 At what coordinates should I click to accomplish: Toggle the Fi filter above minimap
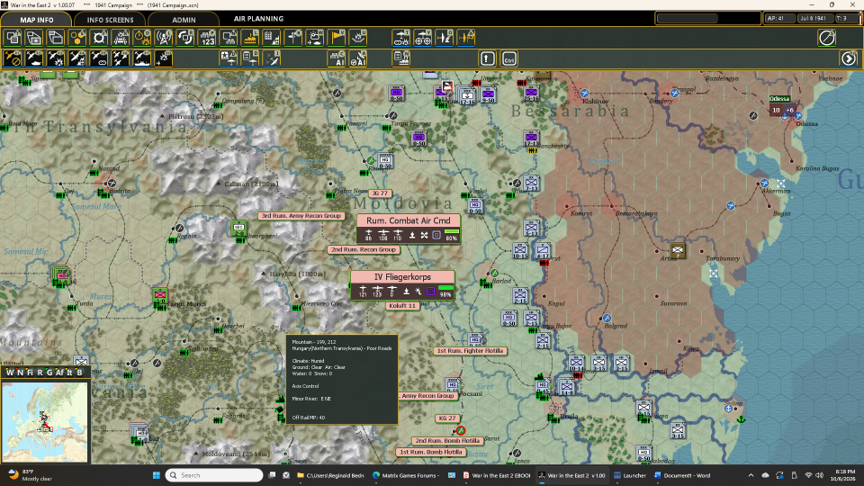[x=30, y=372]
